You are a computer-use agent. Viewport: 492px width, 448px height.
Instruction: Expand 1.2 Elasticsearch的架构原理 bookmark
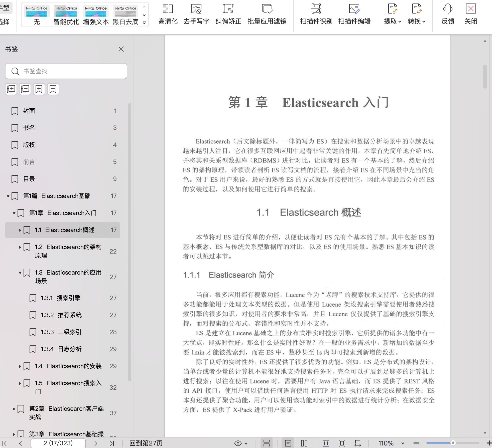point(20,247)
